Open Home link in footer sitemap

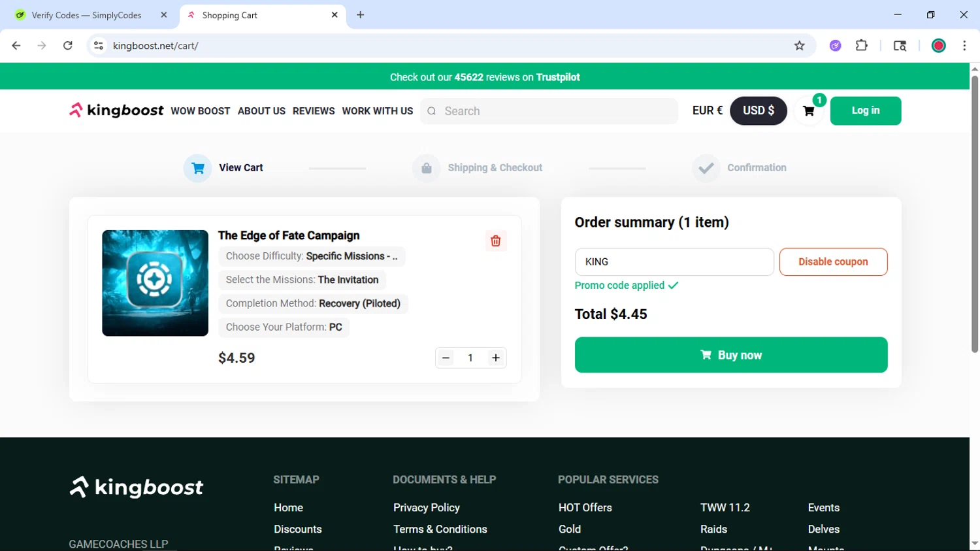click(288, 508)
